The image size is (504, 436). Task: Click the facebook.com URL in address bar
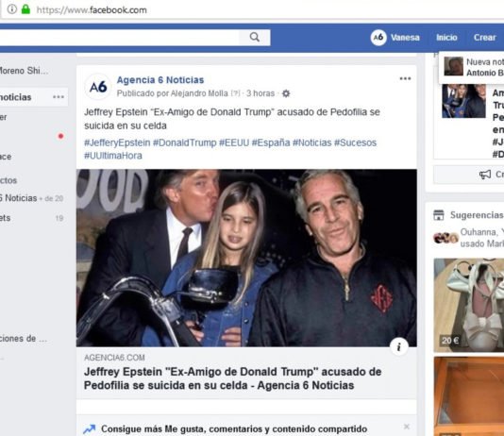(92, 10)
